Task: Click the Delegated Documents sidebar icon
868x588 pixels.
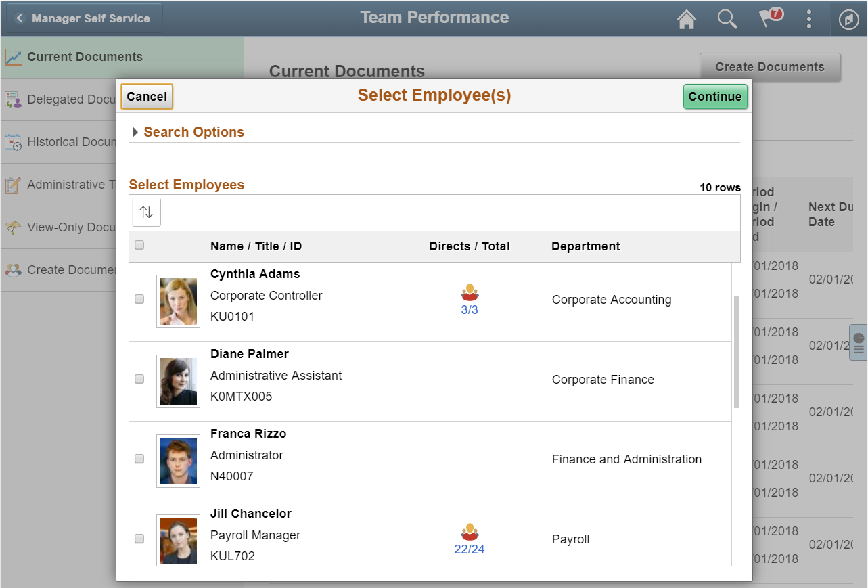Action: [13, 100]
